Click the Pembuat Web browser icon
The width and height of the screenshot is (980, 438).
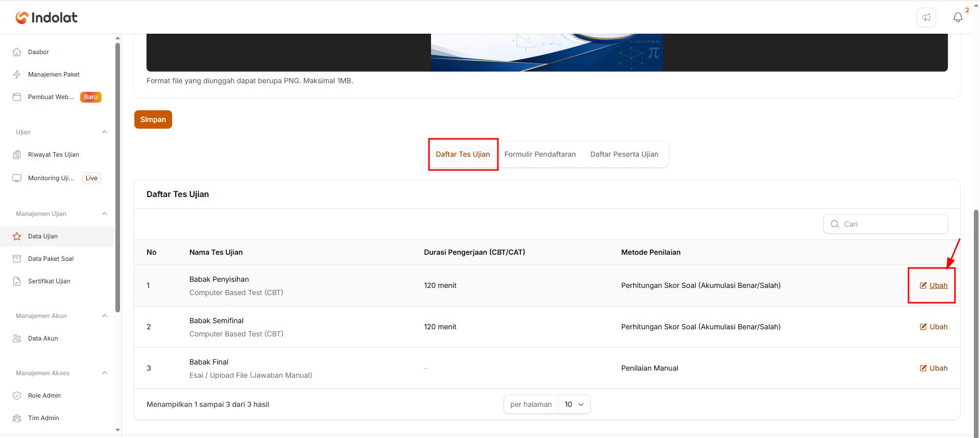(17, 97)
